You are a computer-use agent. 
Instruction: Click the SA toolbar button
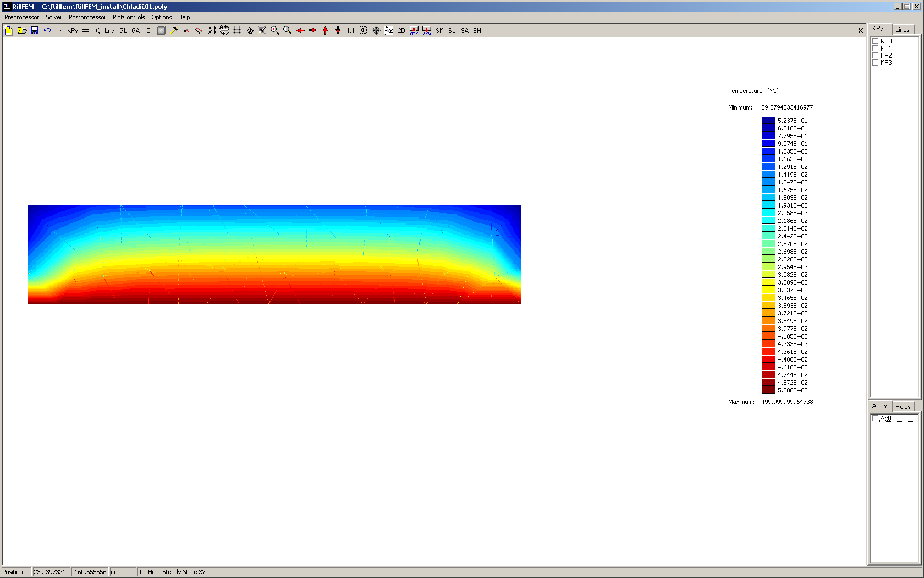465,31
